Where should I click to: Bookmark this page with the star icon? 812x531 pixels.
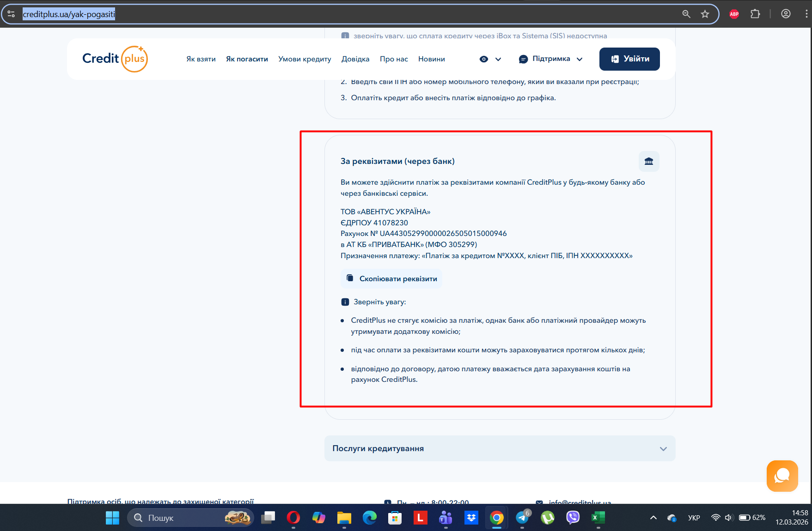(x=705, y=14)
